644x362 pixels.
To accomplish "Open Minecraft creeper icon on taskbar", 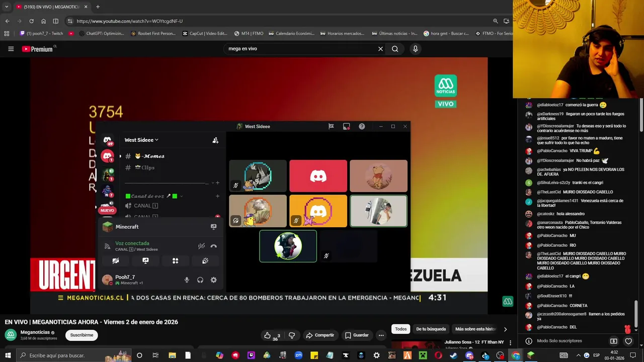I will coord(423,355).
